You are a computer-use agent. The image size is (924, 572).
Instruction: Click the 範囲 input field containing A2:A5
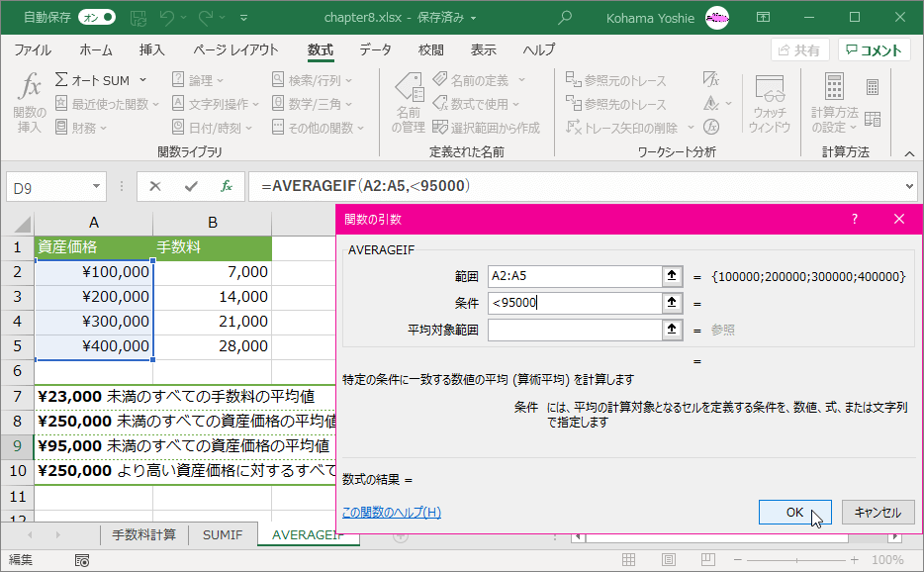[x=575, y=276]
